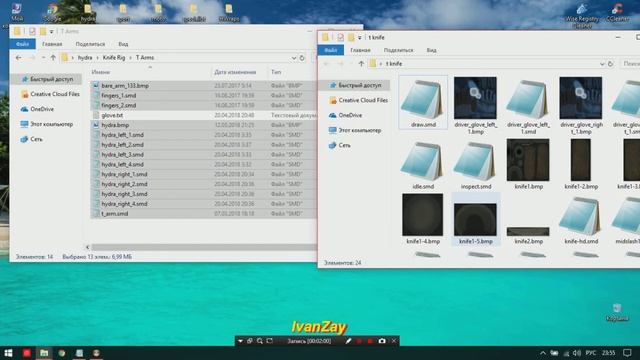
Task: Open Creative Cloud Files in t knife sidebar
Action: [x=359, y=100]
